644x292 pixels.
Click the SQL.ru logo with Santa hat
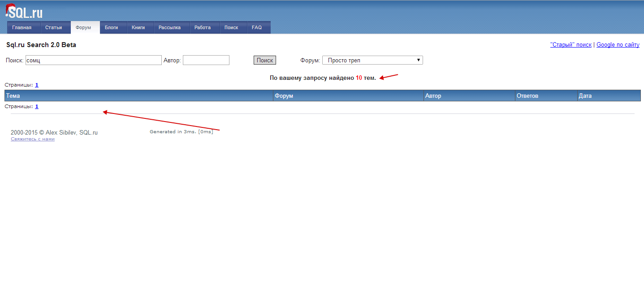click(x=24, y=11)
